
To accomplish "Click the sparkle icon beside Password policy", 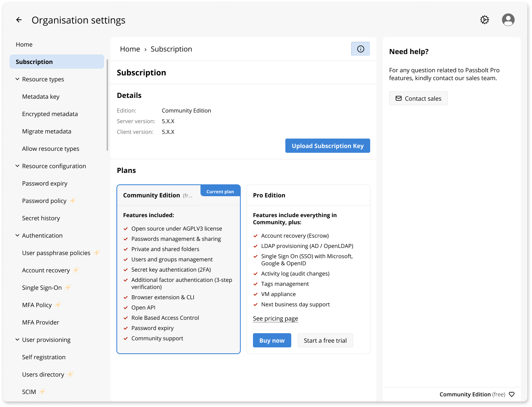I will [x=73, y=201].
